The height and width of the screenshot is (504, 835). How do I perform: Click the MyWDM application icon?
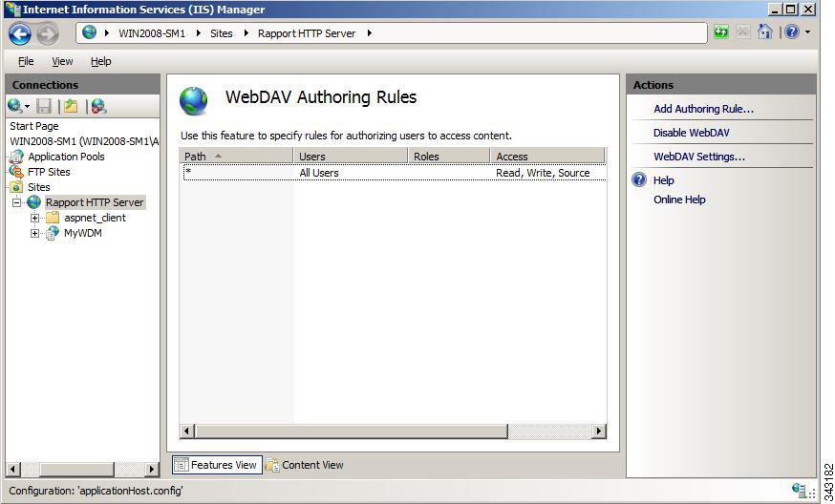coord(53,233)
